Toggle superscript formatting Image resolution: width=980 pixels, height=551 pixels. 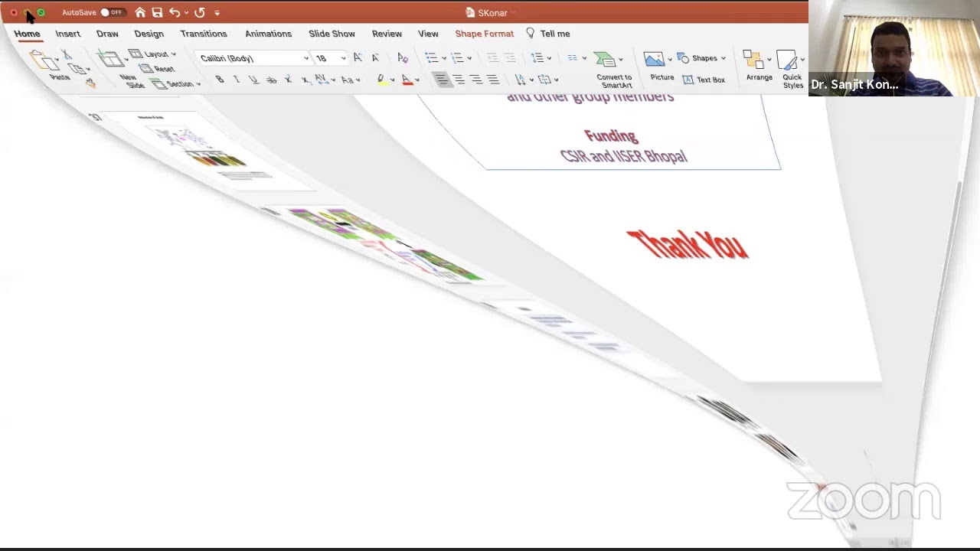coord(288,80)
